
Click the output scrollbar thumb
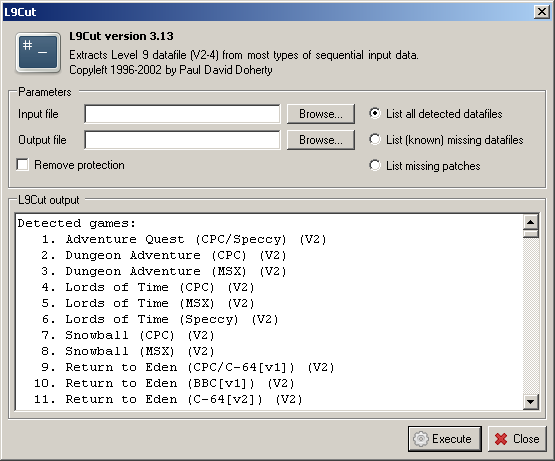pos(531,234)
